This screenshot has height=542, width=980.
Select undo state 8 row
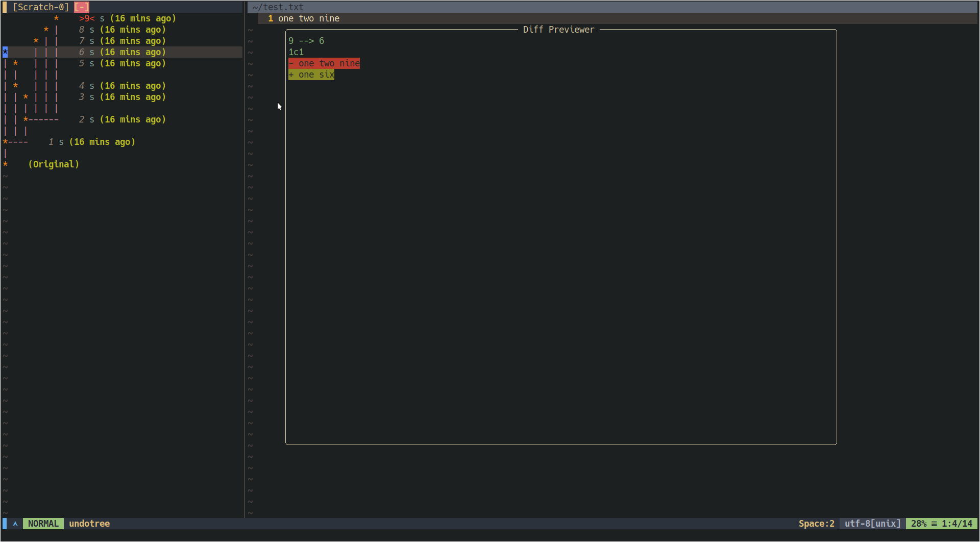[x=122, y=30]
